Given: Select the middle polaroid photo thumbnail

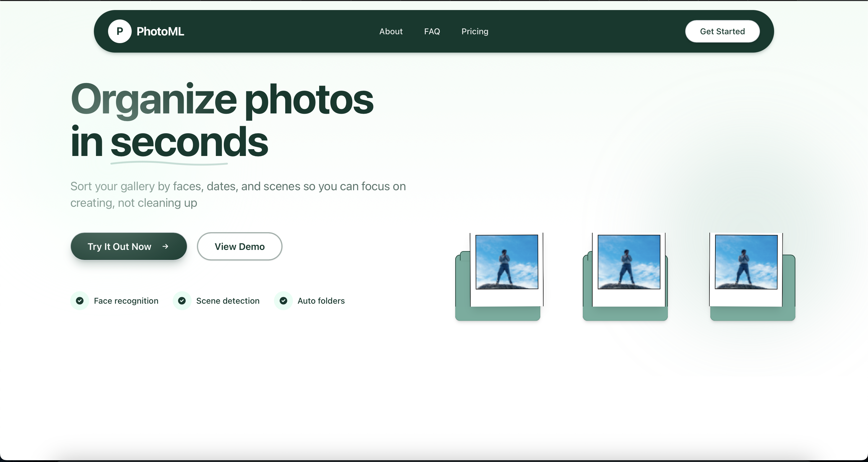Looking at the screenshot, I should 629,262.
